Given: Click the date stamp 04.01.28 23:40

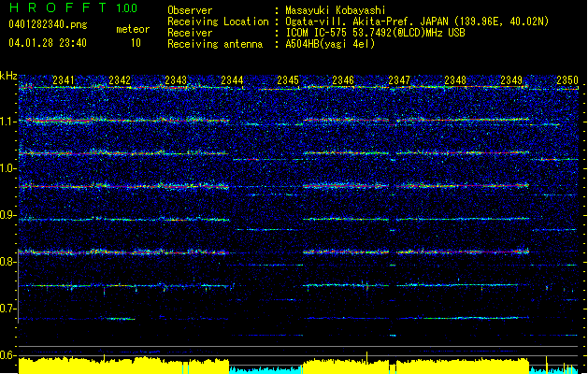Looking at the screenshot, I should (x=48, y=43).
